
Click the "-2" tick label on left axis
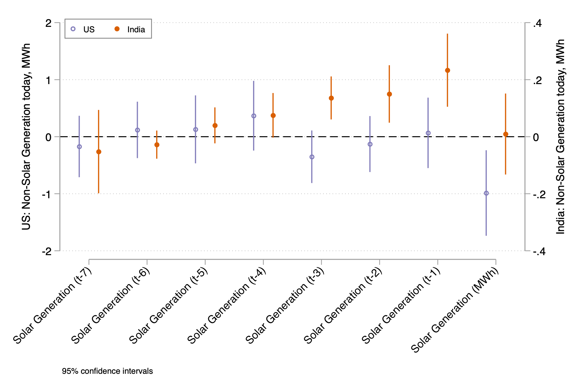[x=47, y=252]
